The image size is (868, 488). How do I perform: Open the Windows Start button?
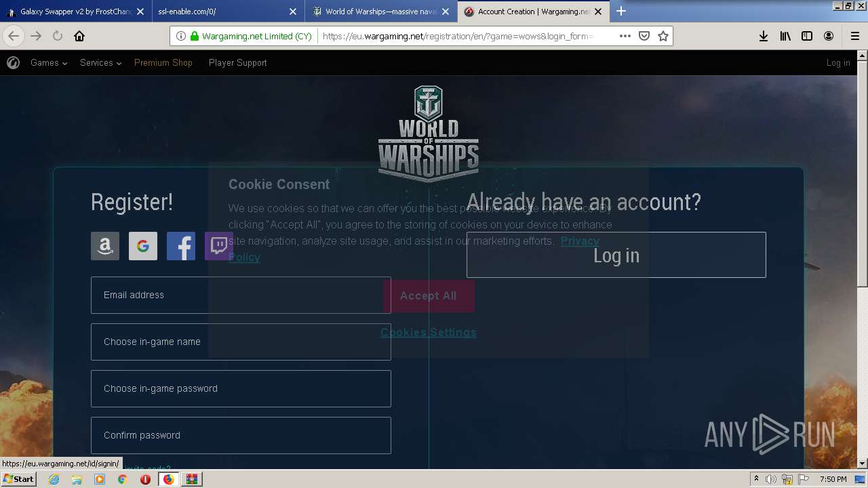click(19, 479)
